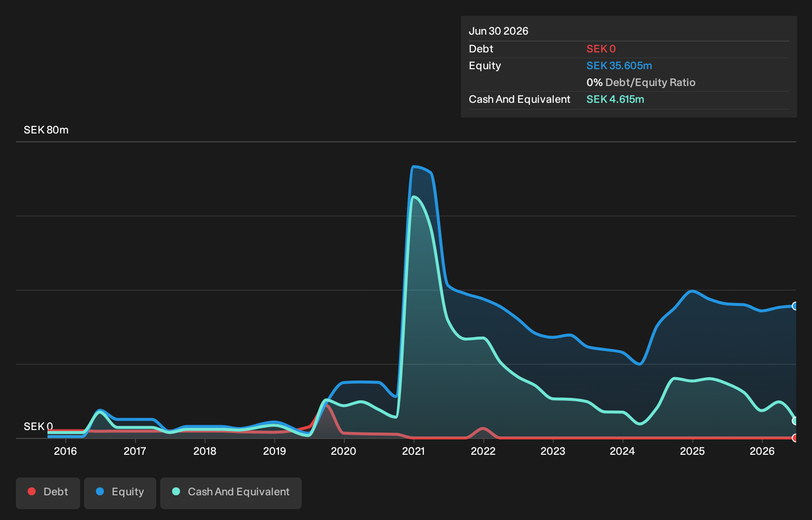Toggle the Debt series in the legend
The image size is (812, 520).
pyautogui.click(x=48, y=493)
